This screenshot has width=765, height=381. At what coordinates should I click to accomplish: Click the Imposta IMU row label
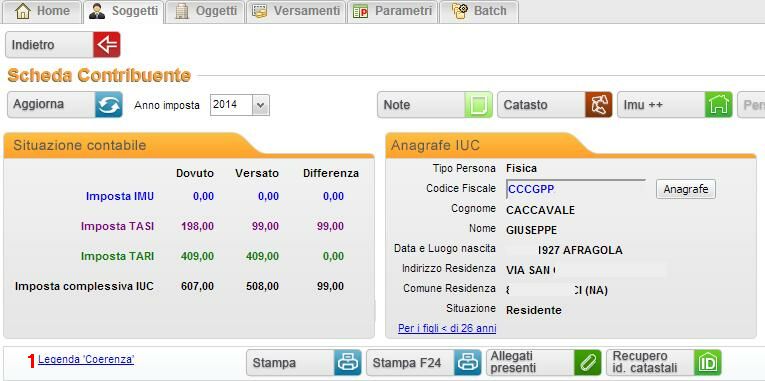coord(120,197)
